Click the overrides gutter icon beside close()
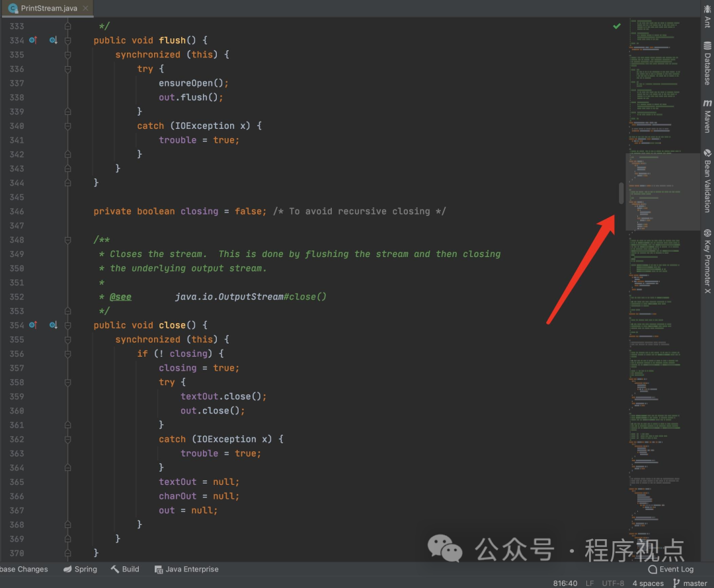The image size is (714, 588). point(32,325)
